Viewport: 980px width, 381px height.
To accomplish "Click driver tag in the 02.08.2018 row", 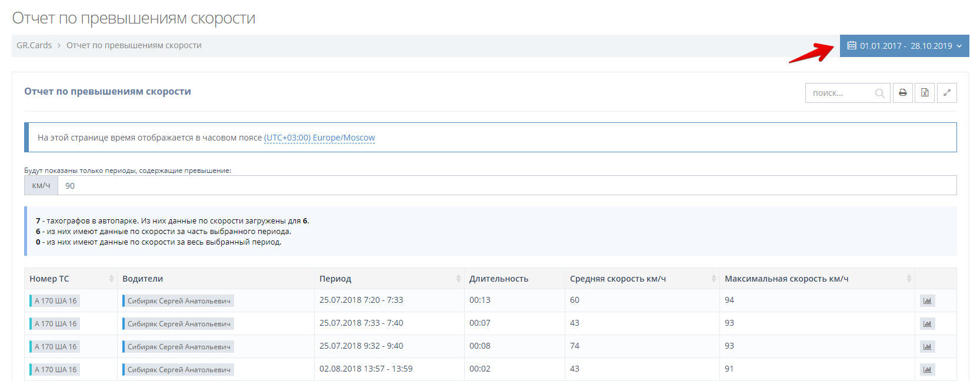I will click(178, 370).
